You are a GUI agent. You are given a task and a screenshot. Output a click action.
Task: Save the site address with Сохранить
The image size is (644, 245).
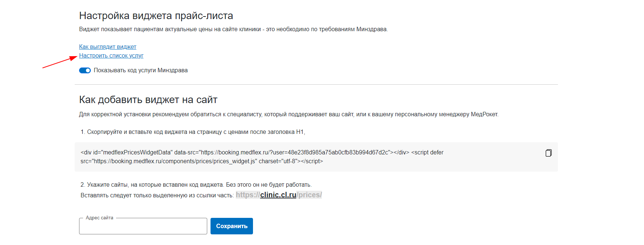(x=232, y=226)
